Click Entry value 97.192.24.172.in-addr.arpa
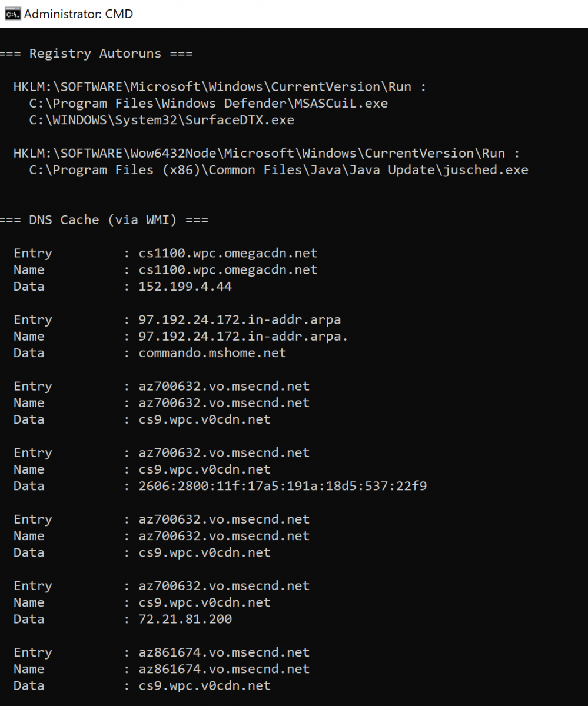588x706 pixels. click(240, 320)
